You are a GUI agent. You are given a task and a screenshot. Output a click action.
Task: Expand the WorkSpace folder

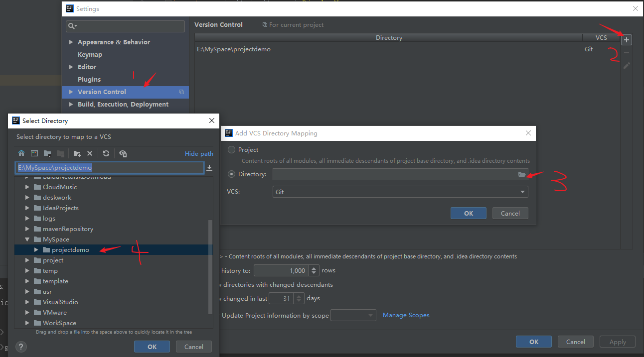(x=27, y=323)
